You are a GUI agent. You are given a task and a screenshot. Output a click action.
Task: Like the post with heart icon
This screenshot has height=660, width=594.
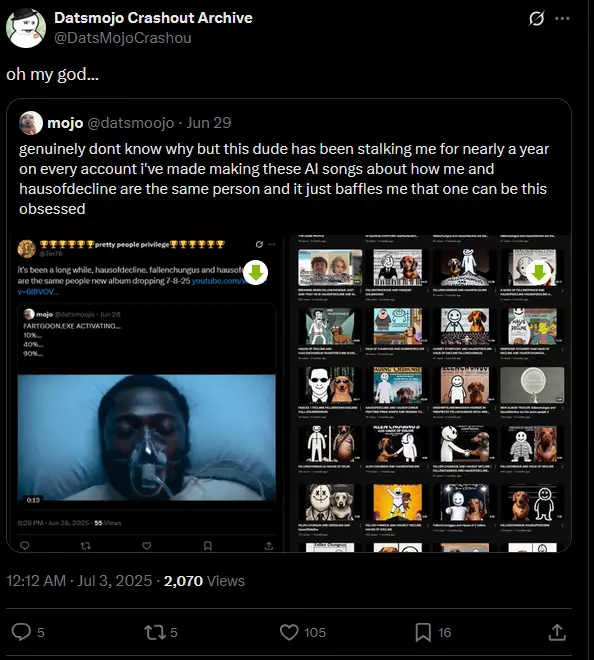[289, 632]
